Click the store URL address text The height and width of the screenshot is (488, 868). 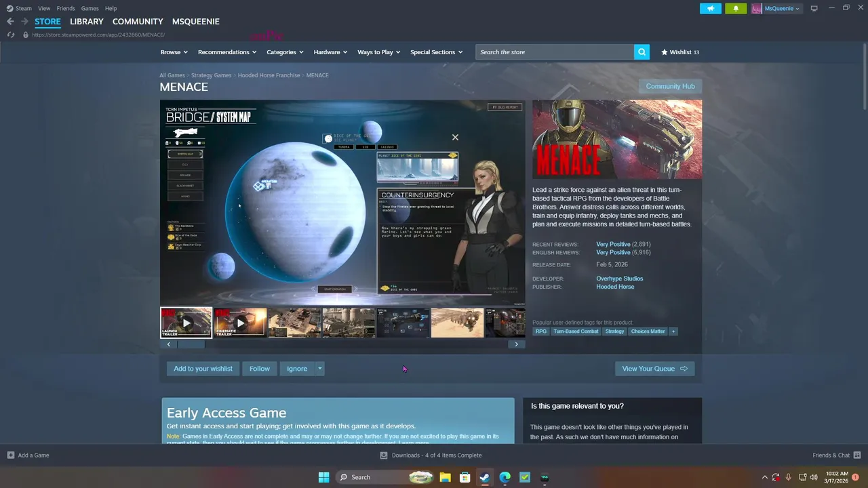click(98, 35)
